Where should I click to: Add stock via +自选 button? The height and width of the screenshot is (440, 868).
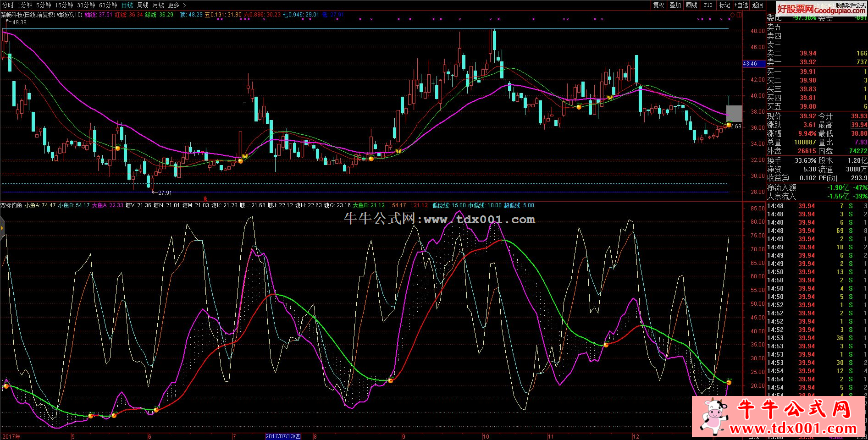741,5
